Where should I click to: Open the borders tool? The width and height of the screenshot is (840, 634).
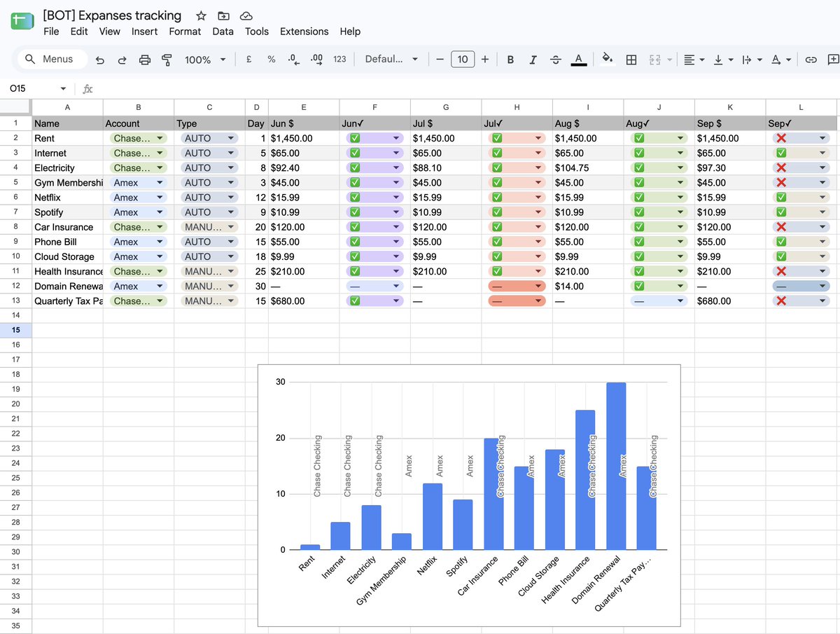click(x=631, y=60)
